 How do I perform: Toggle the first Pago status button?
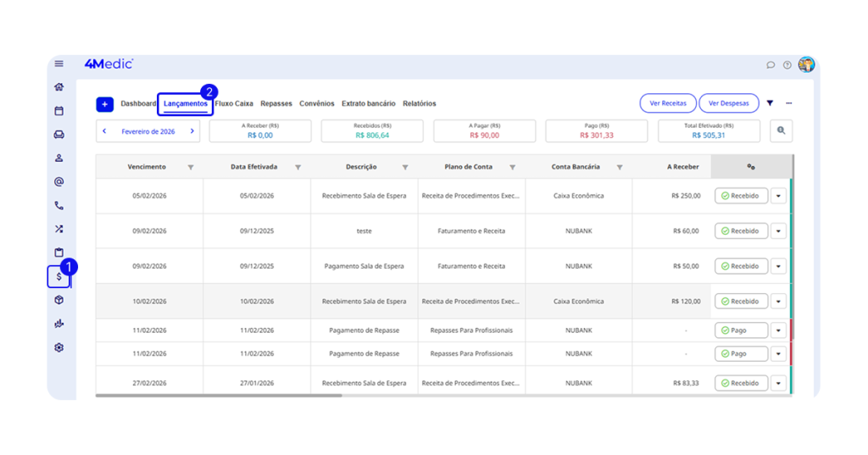(741, 330)
